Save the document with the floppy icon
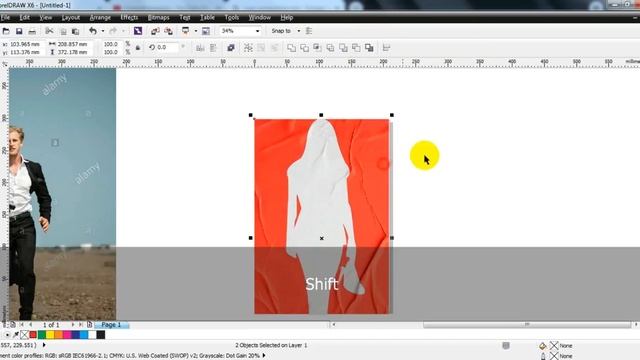The width and height of the screenshot is (640, 360). tap(19, 31)
